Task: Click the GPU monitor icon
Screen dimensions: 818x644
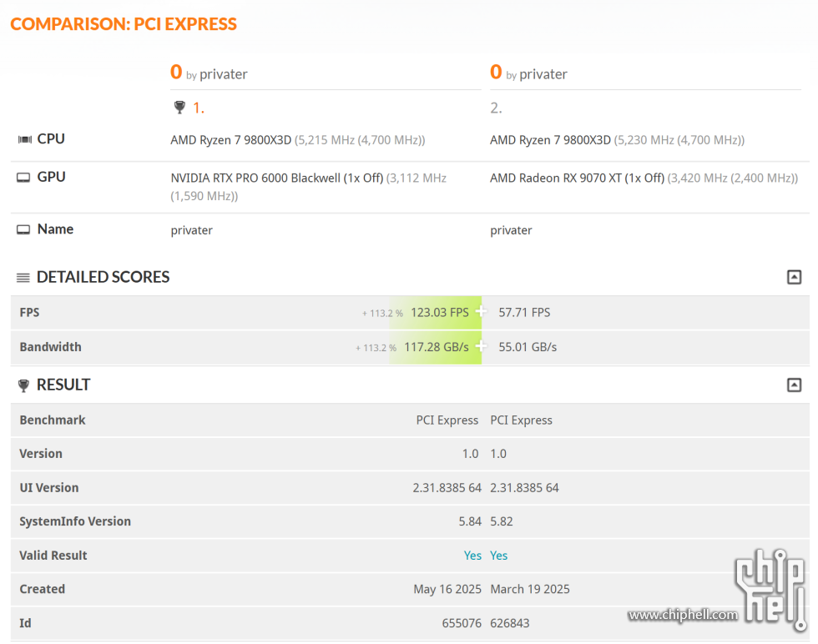Action: [23, 178]
